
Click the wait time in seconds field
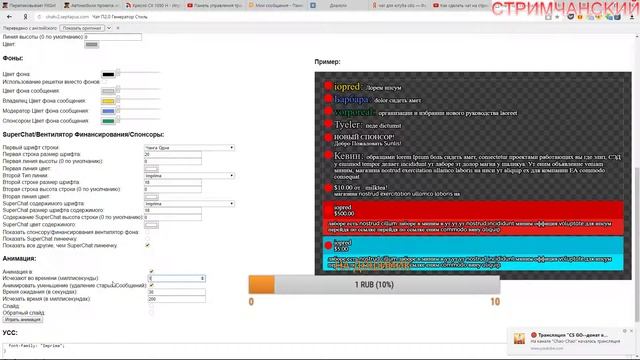pyautogui.click(x=177, y=292)
